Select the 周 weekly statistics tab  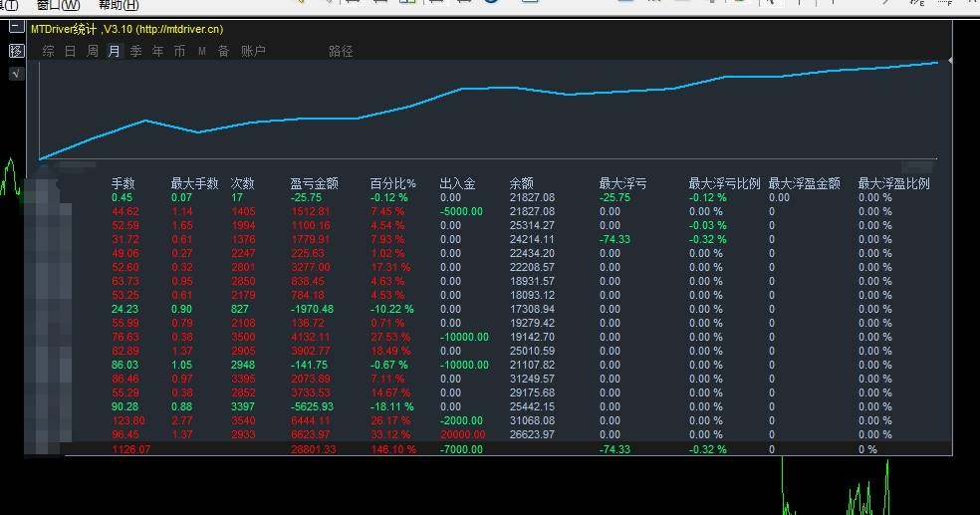(92, 51)
